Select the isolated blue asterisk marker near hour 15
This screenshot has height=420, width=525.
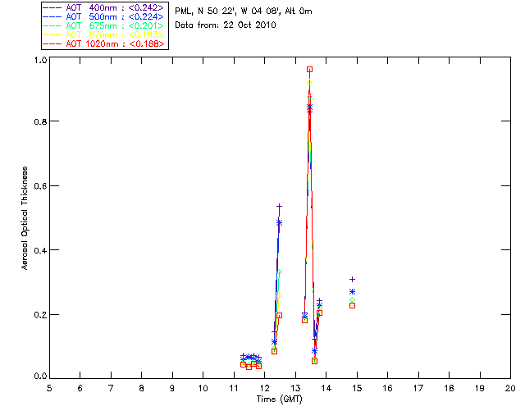coord(352,292)
